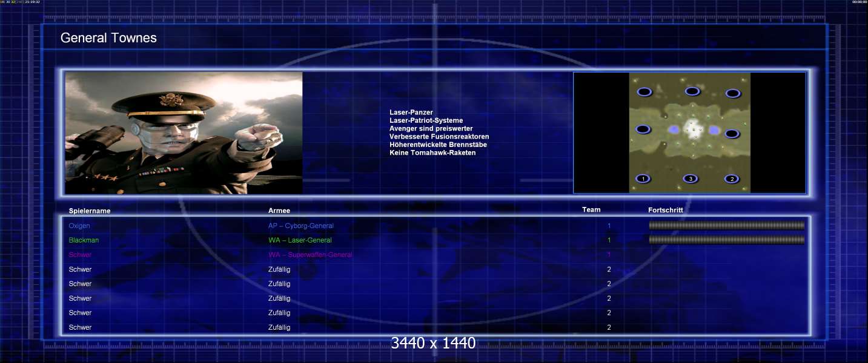Click the Verbesserte Fusionsreaktoren line
The height and width of the screenshot is (363, 868).
pos(439,137)
